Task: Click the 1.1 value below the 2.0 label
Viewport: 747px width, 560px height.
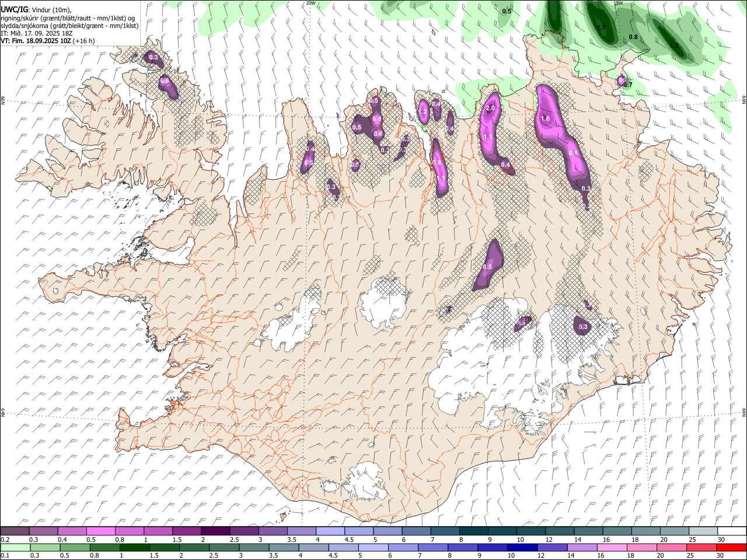Action: tap(488, 136)
